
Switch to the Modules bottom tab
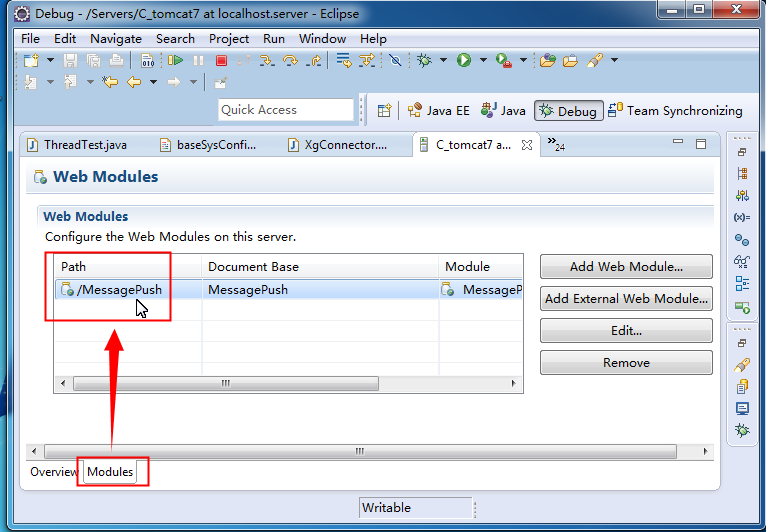(110, 472)
